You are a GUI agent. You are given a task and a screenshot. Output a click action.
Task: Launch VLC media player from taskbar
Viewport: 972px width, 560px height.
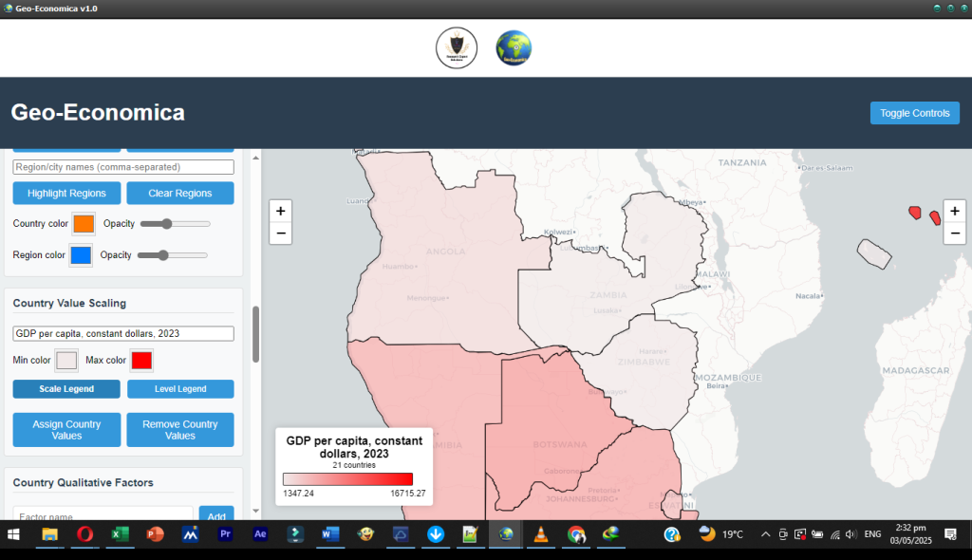[541, 534]
